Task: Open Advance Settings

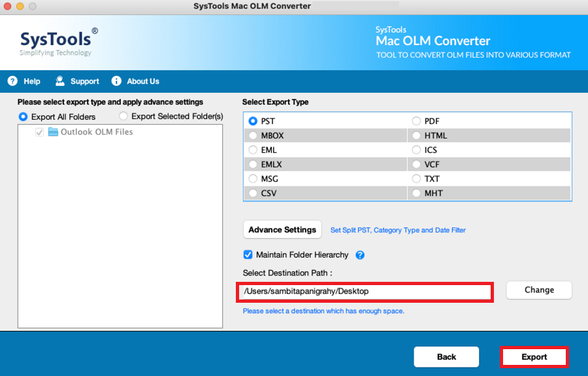Action: click(x=282, y=230)
